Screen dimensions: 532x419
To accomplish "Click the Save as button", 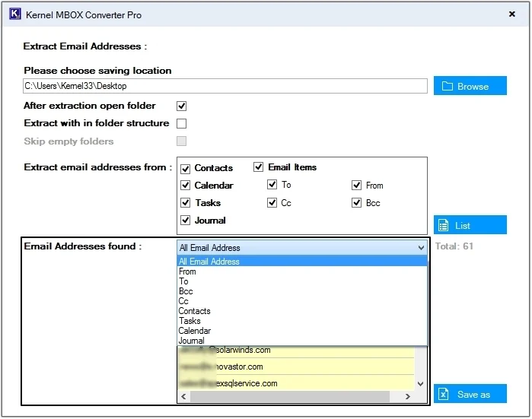I will click(x=470, y=394).
